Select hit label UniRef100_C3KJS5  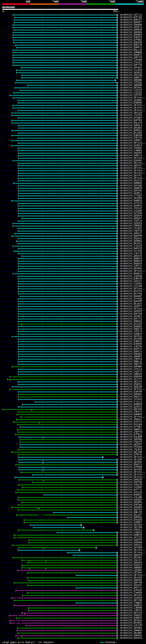131,254
